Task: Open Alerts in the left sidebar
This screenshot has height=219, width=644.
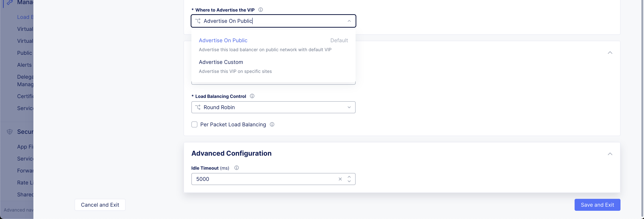Action: (24, 65)
